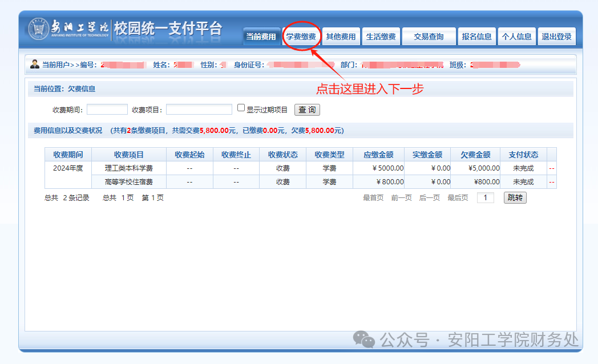Focus the 收费项目 input field
The image size is (598, 364).
(199, 110)
